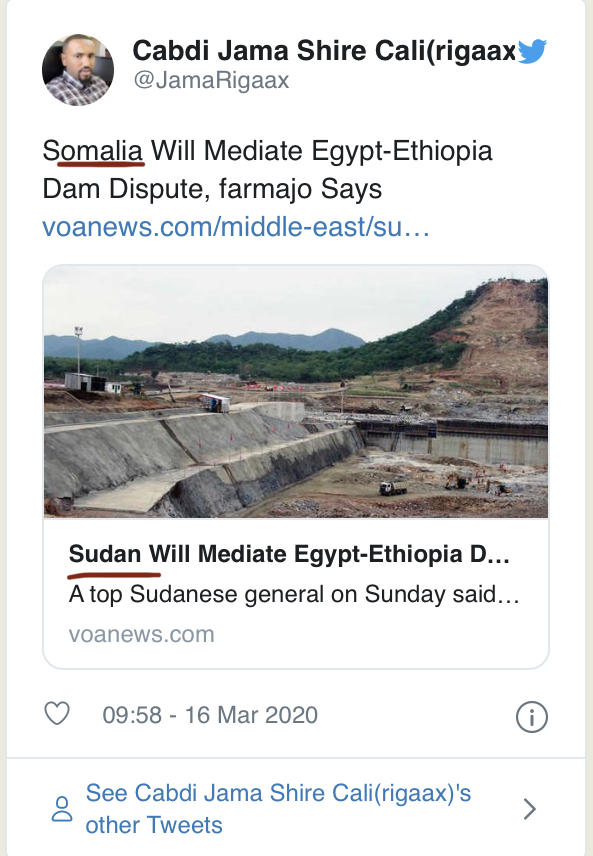Click the underlined word Sudan in the card title
Image resolution: width=593 pixels, height=856 pixels.
(105, 554)
